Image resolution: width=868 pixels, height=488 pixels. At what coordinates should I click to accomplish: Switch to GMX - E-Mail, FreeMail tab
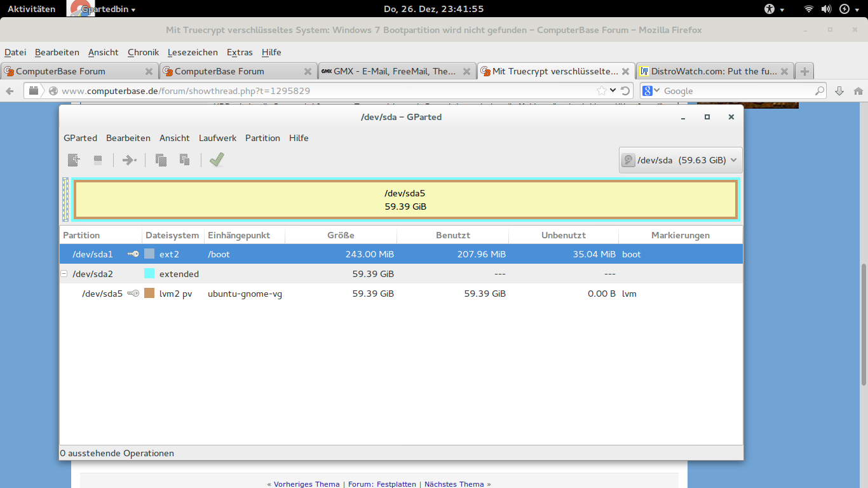click(x=397, y=71)
